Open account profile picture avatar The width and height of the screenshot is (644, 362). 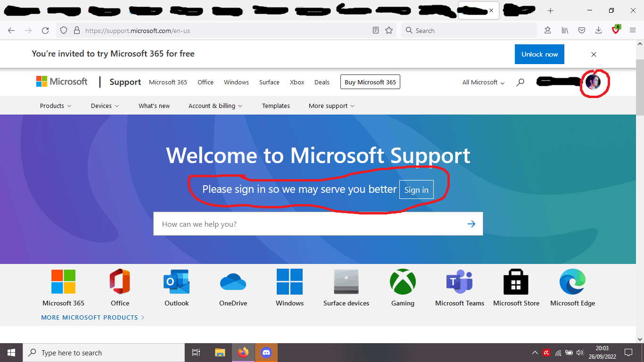[x=593, y=82]
